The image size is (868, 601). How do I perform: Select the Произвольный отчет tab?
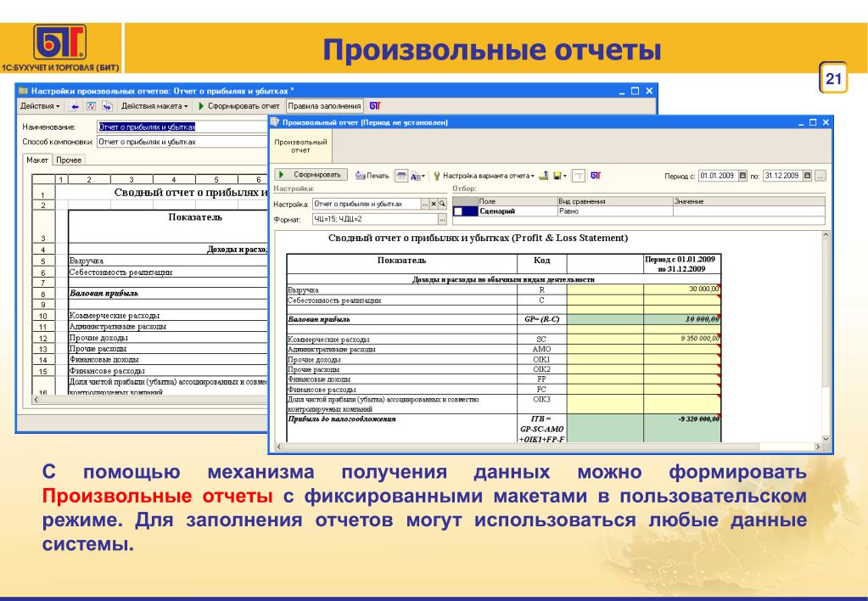300,146
